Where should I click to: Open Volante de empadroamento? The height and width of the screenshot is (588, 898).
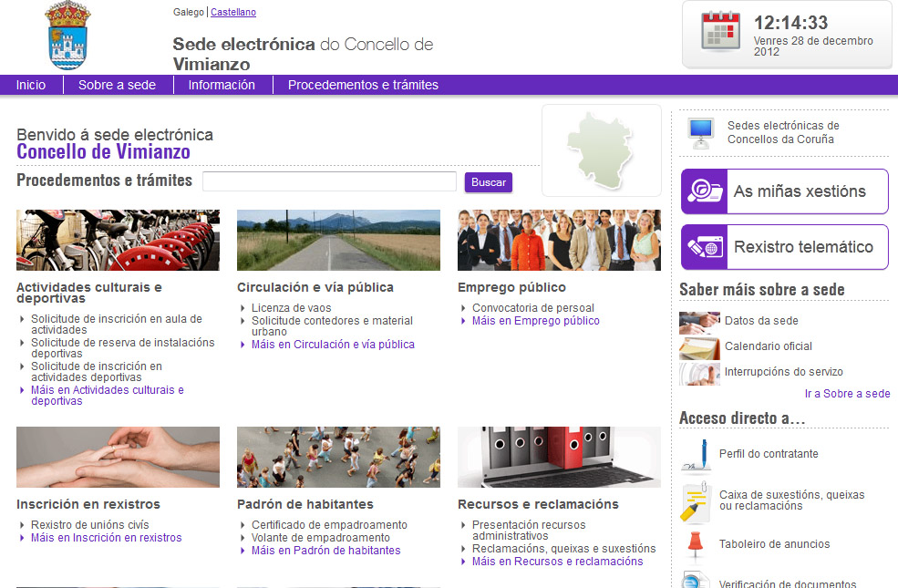(321, 538)
